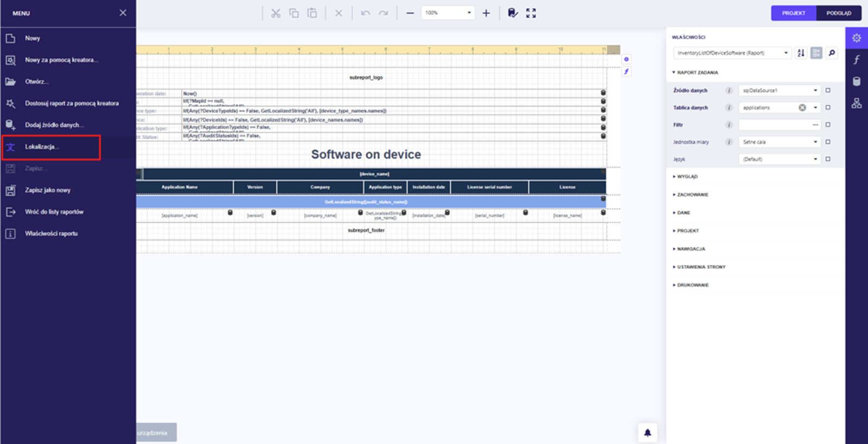
Task: Toggle the square marker beside Język
Action: (x=828, y=159)
